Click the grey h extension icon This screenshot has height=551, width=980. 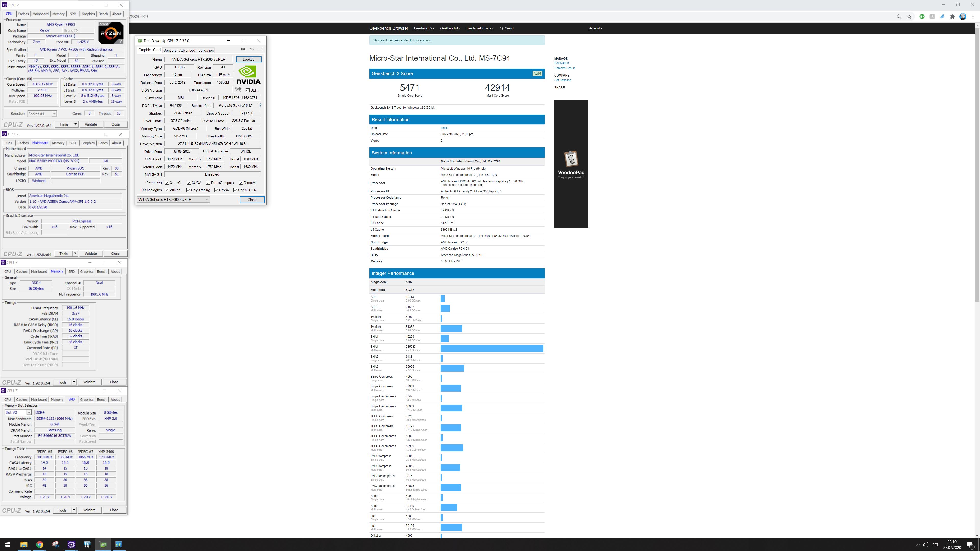932,16
